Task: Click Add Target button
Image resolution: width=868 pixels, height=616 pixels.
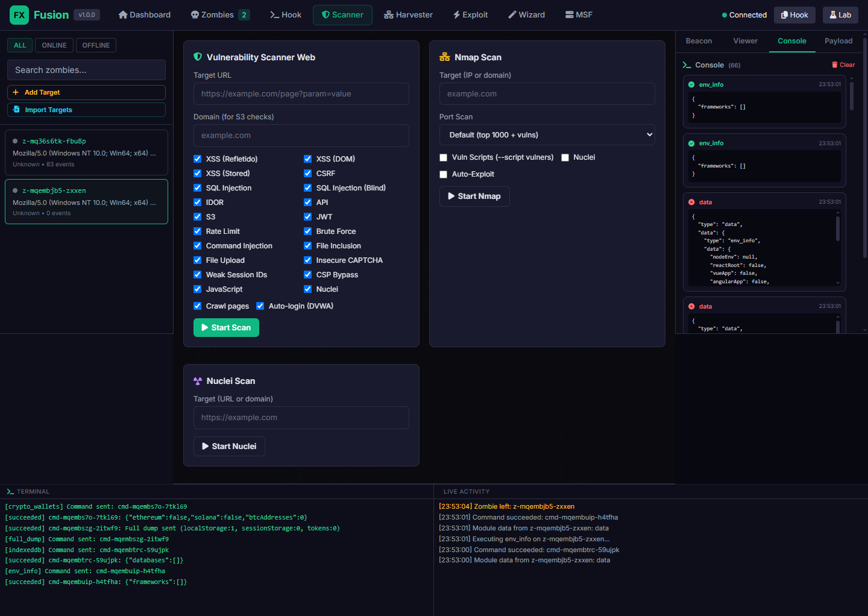Action: click(86, 92)
